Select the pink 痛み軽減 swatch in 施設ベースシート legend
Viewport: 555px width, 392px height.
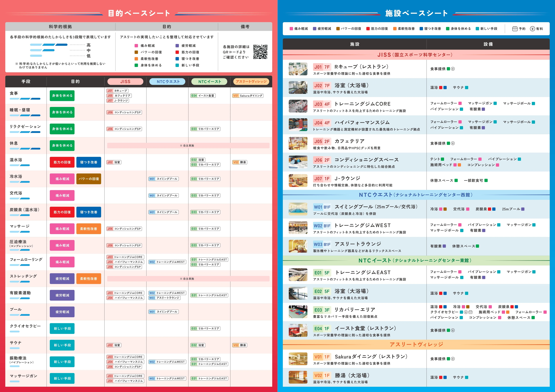(291, 29)
